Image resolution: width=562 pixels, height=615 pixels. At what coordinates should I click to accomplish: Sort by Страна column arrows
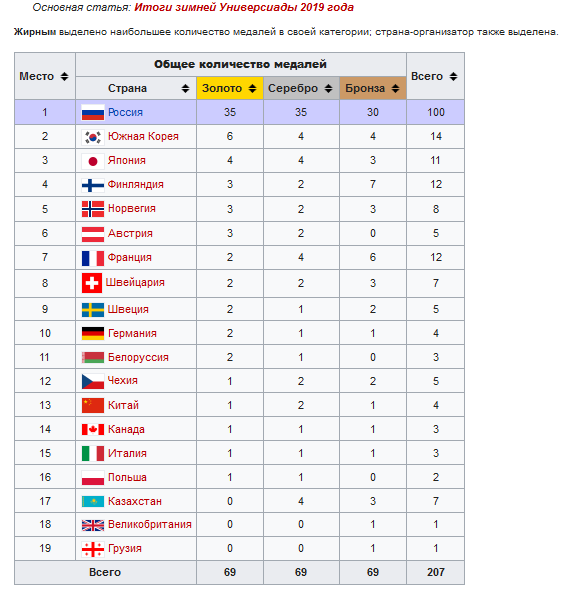pyautogui.click(x=185, y=88)
